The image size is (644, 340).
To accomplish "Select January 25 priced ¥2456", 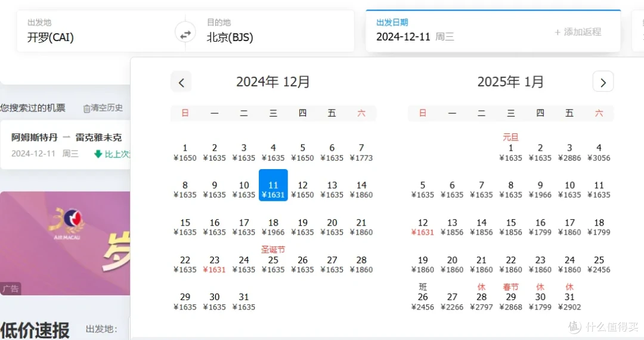I will [x=599, y=264].
